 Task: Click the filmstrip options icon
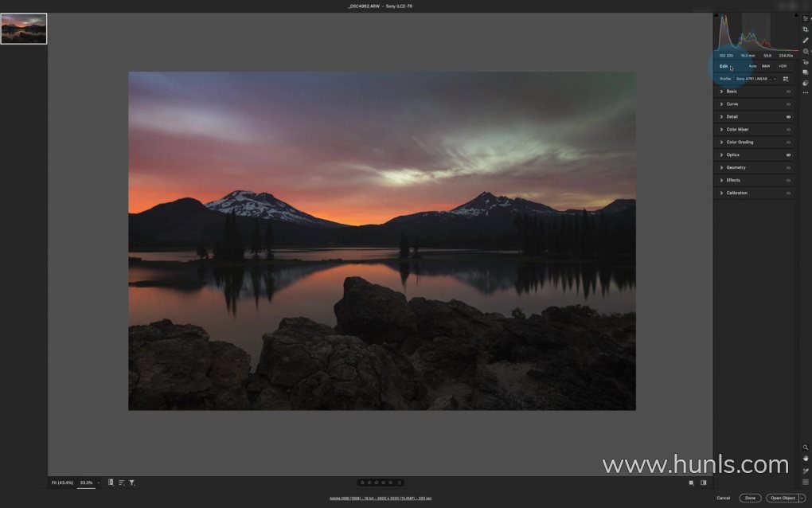coord(111,482)
